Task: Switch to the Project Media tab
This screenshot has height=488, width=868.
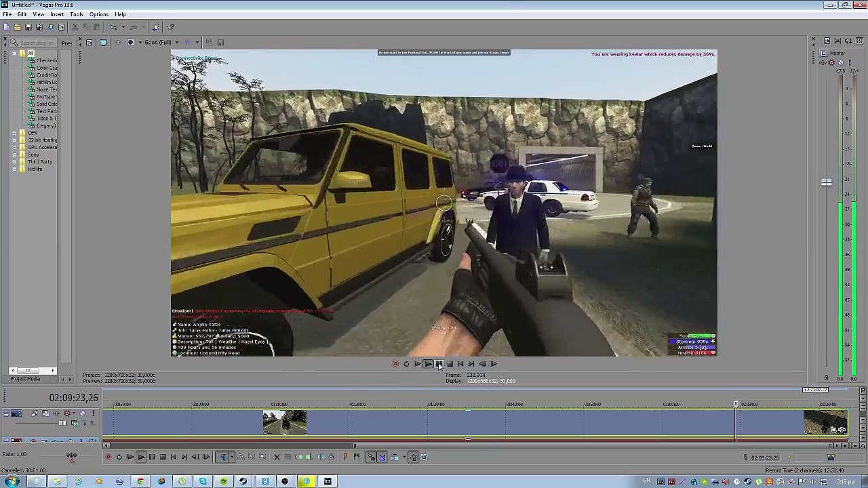Action: coord(25,379)
